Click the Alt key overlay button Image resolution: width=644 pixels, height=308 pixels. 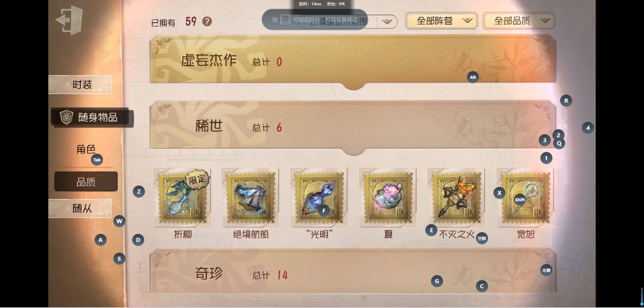473,77
